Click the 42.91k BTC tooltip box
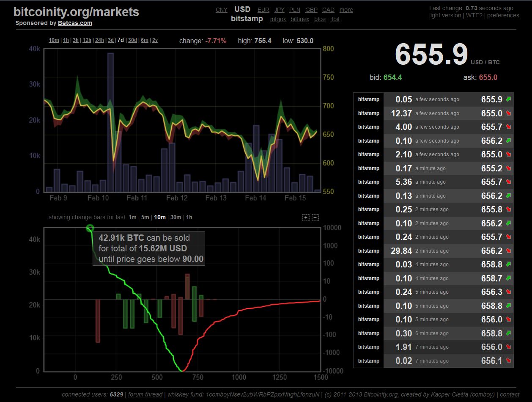The width and height of the screenshot is (532, 402). (x=149, y=248)
